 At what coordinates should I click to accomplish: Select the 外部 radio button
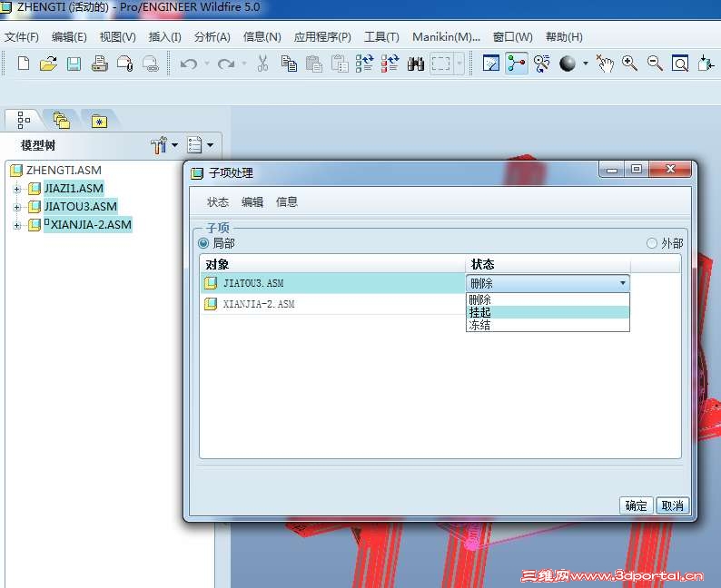(652, 243)
